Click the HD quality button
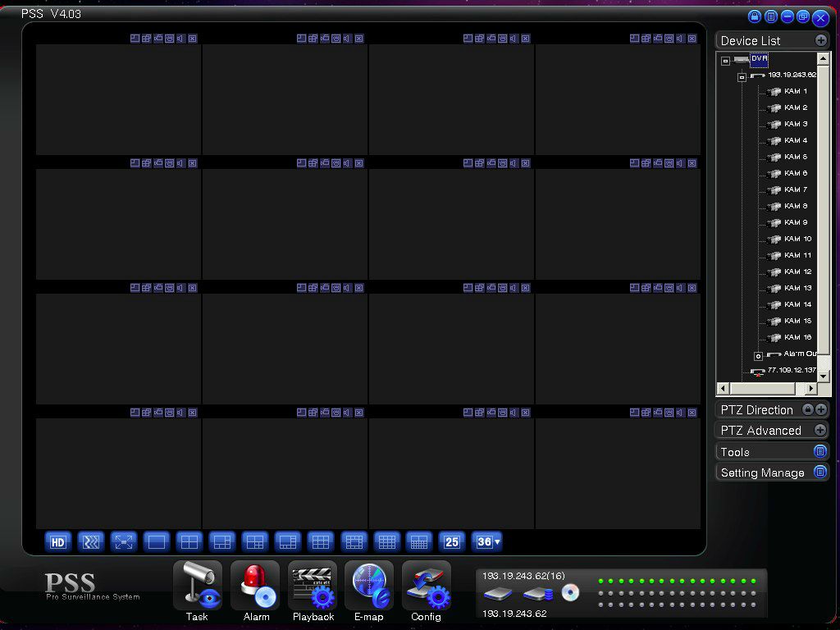Image resolution: width=840 pixels, height=630 pixels. coord(58,541)
